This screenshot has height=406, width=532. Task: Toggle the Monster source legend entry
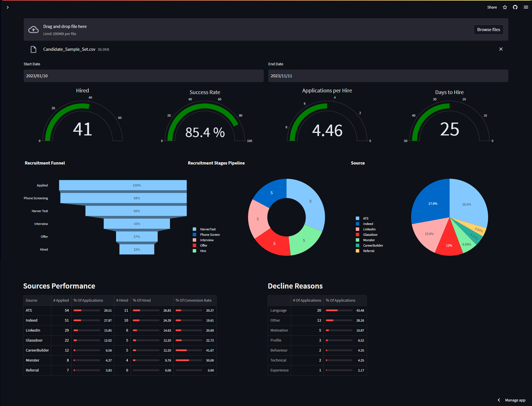(366, 240)
